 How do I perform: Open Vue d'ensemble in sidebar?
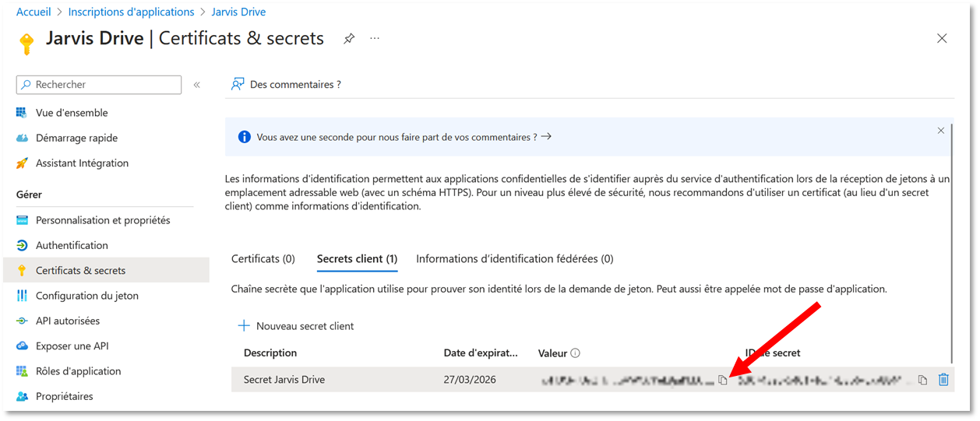click(x=72, y=113)
